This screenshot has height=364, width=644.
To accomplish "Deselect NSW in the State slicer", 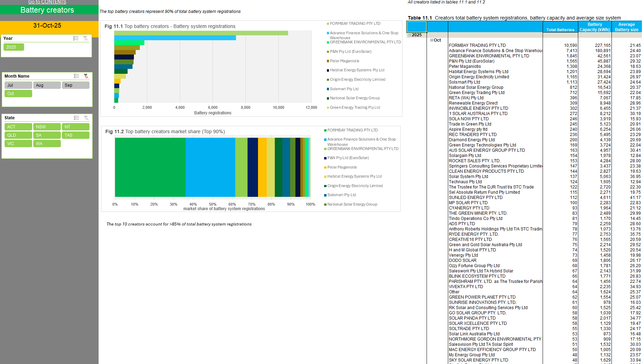I will [x=47, y=127].
